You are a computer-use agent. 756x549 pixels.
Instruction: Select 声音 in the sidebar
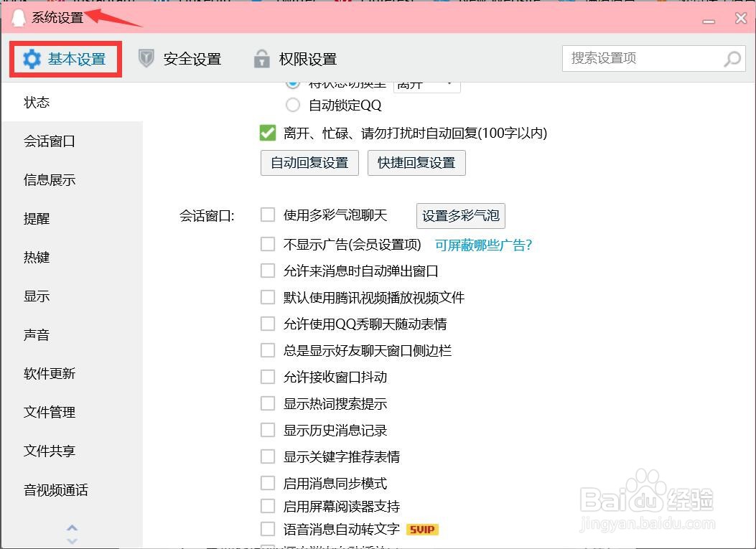click(73, 334)
